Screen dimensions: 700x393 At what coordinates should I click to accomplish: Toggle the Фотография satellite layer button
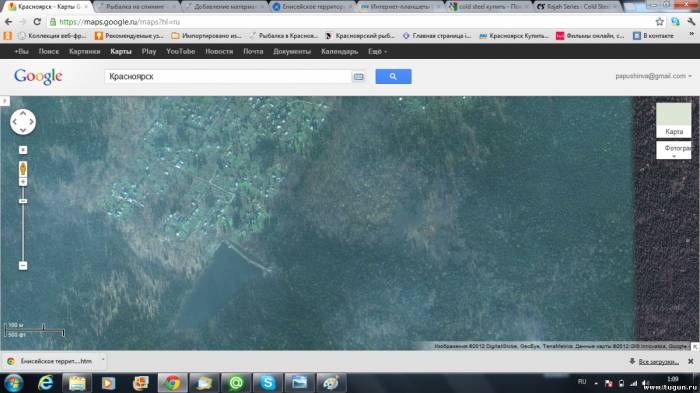(x=674, y=150)
